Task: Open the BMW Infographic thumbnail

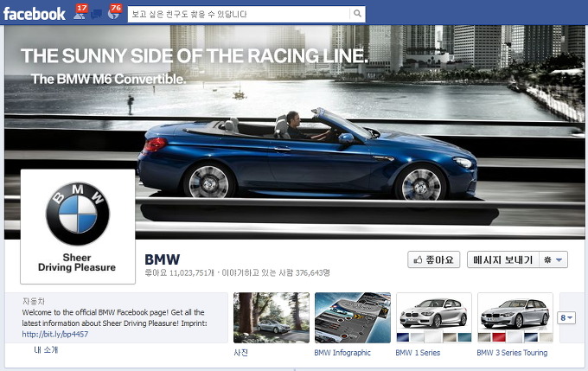Action: 352,317
